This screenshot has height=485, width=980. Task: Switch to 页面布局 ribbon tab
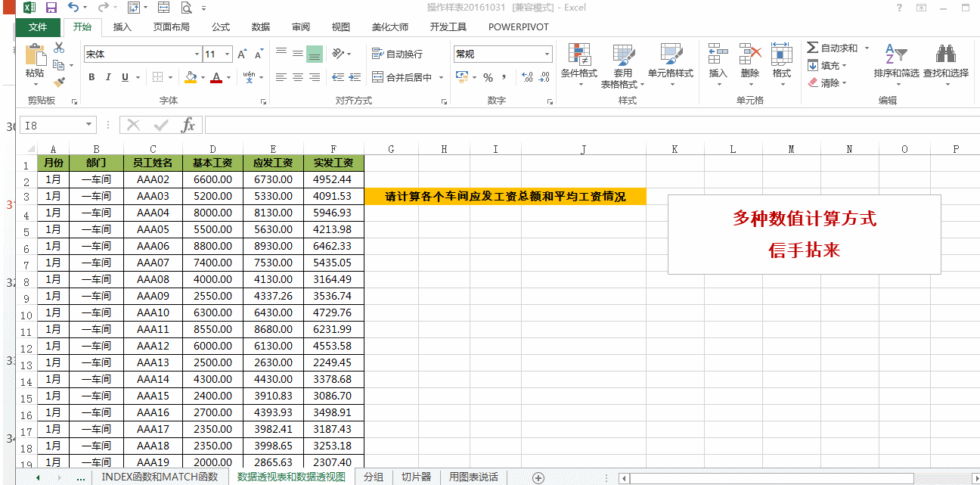pyautogui.click(x=172, y=27)
